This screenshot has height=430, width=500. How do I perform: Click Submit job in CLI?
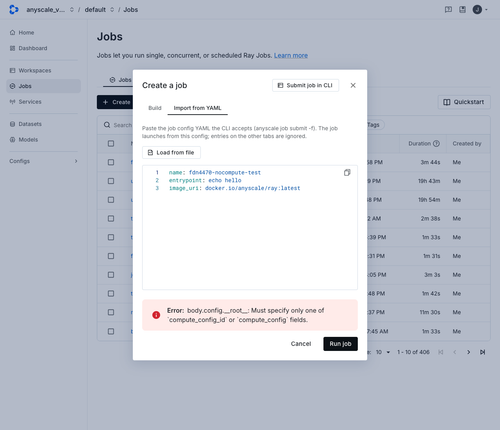coord(305,85)
